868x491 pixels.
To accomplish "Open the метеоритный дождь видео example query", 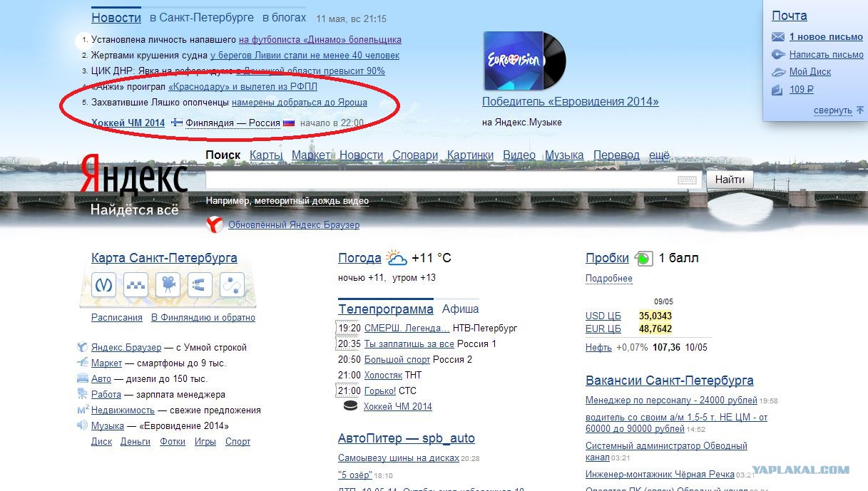I will point(312,201).
